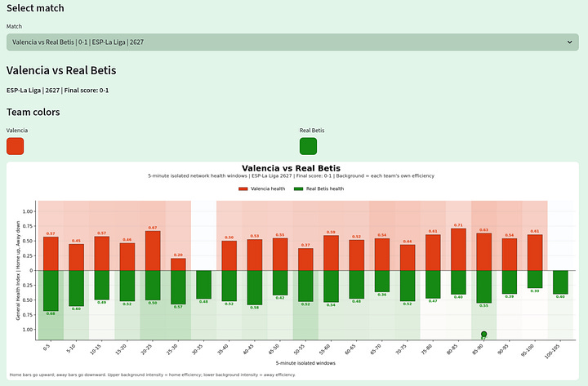Click the Real Betis 0.36 bar in window 65-70
Viewport: 588px width, 386px height.
[381, 281]
